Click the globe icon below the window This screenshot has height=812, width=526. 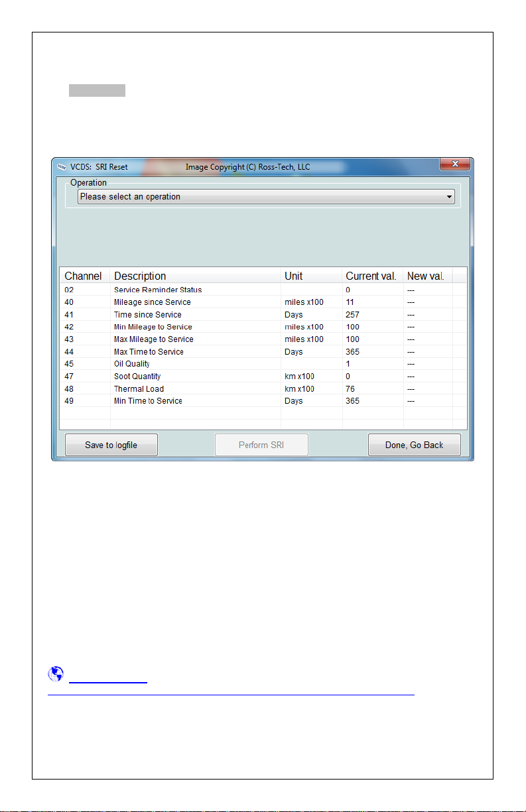pyautogui.click(x=56, y=674)
